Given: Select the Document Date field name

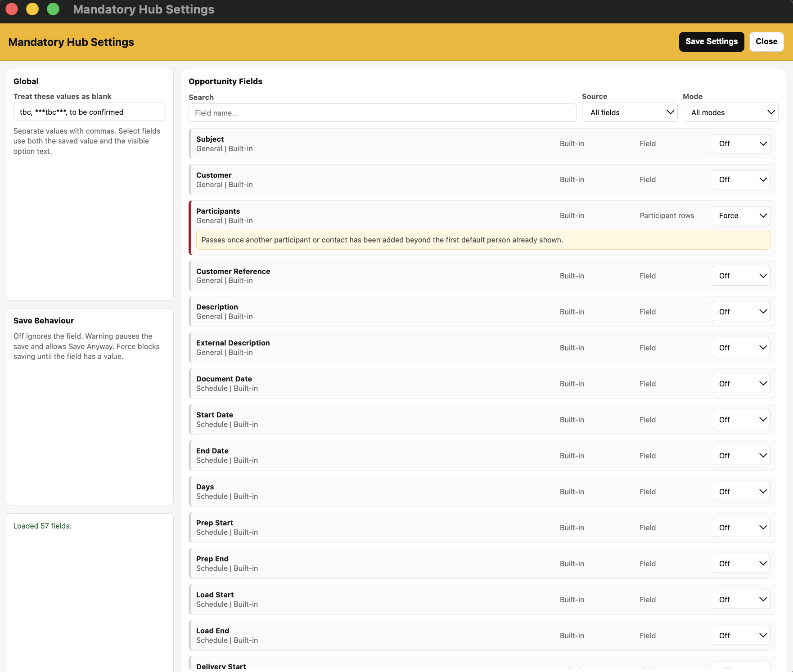Looking at the screenshot, I should 224,379.
